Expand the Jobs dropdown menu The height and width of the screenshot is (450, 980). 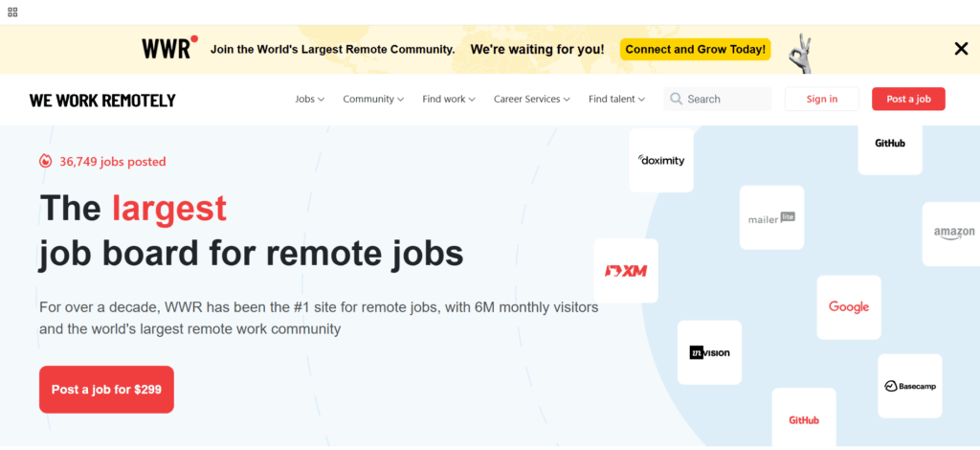pos(309,99)
